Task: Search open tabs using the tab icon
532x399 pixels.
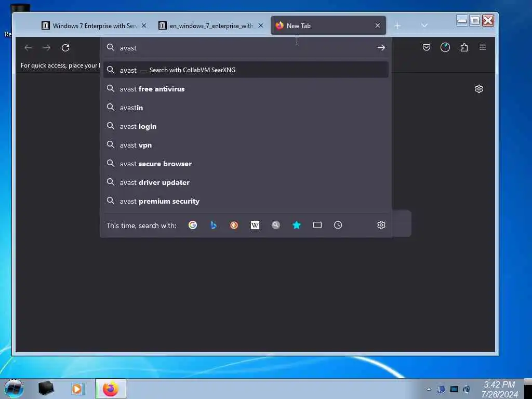Action: pyautogui.click(x=317, y=225)
